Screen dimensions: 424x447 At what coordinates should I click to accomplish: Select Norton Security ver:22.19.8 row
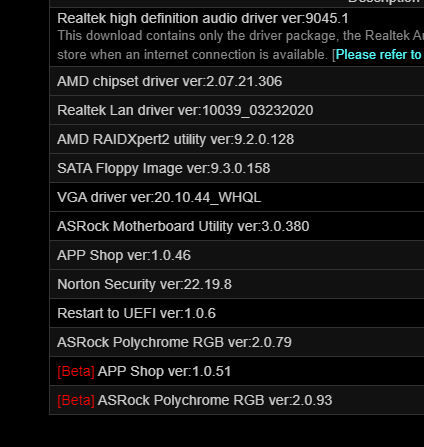237,284
